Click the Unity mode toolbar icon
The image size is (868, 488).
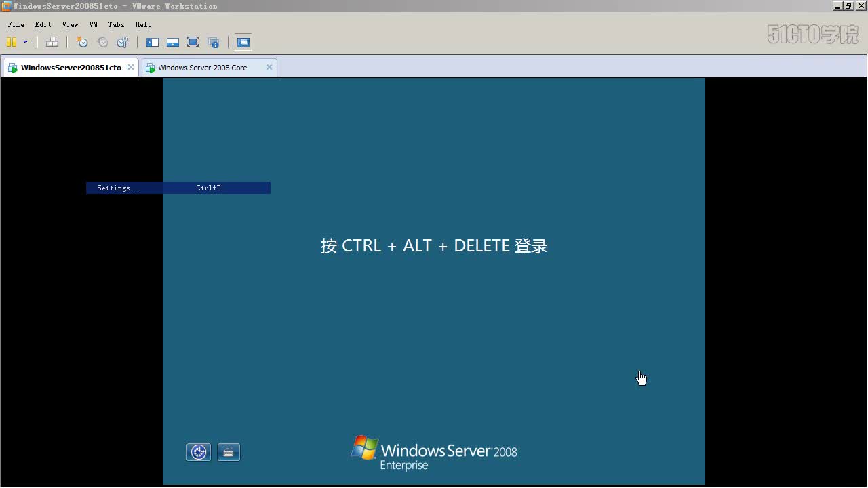tap(214, 42)
